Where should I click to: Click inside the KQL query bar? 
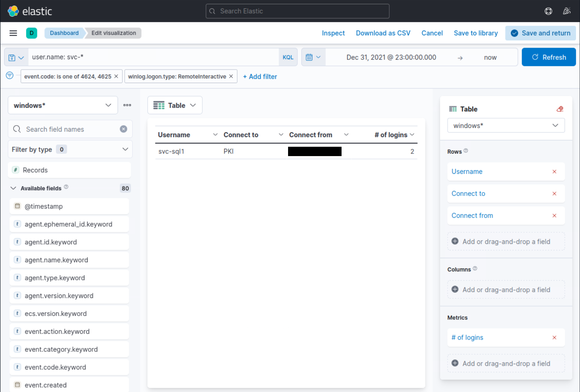pyautogui.click(x=145, y=57)
